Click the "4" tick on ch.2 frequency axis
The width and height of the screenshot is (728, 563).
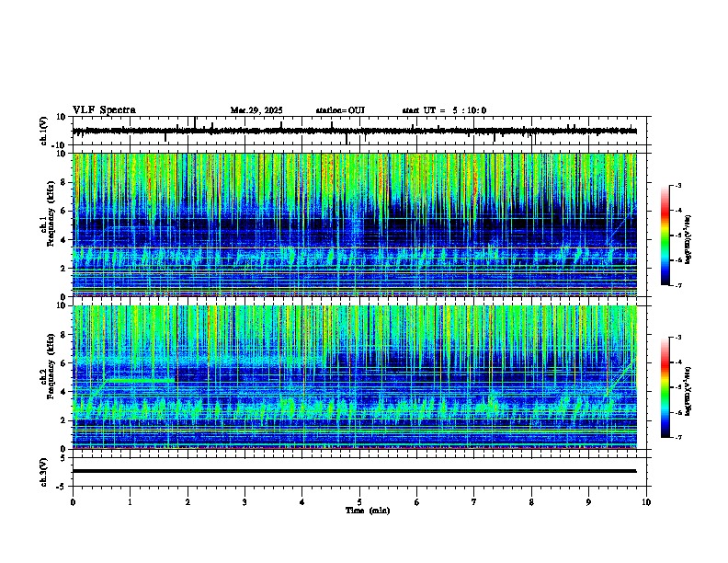point(64,392)
